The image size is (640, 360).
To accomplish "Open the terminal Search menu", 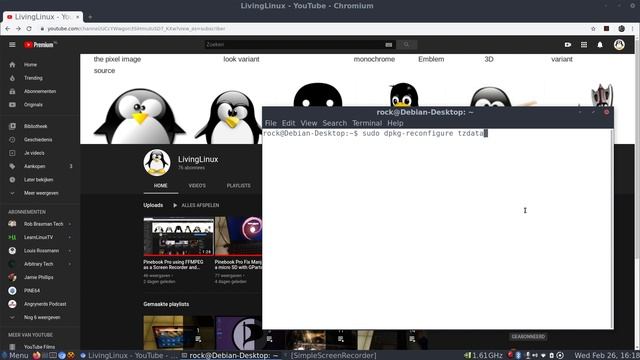I will coord(334,123).
